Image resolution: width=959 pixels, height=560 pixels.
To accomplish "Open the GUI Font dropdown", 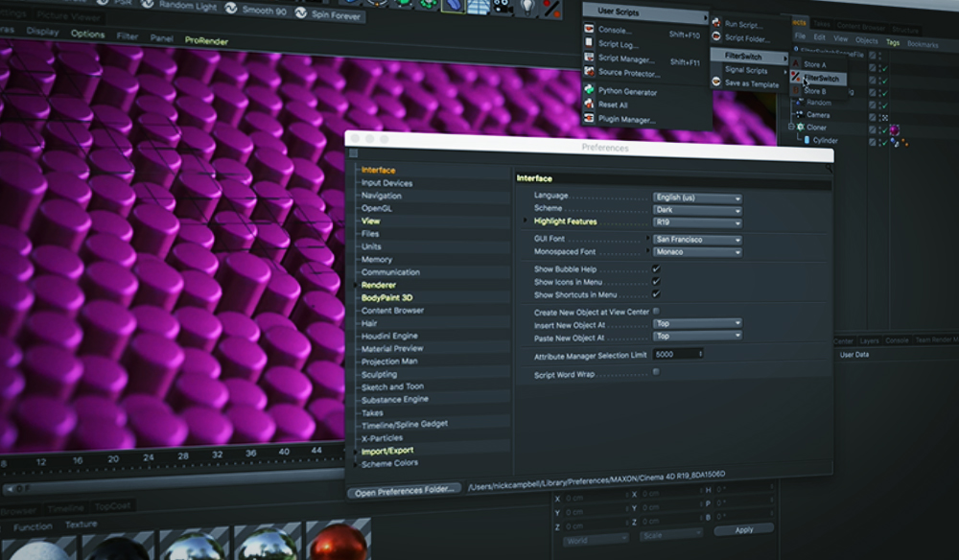I will tap(697, 240).
